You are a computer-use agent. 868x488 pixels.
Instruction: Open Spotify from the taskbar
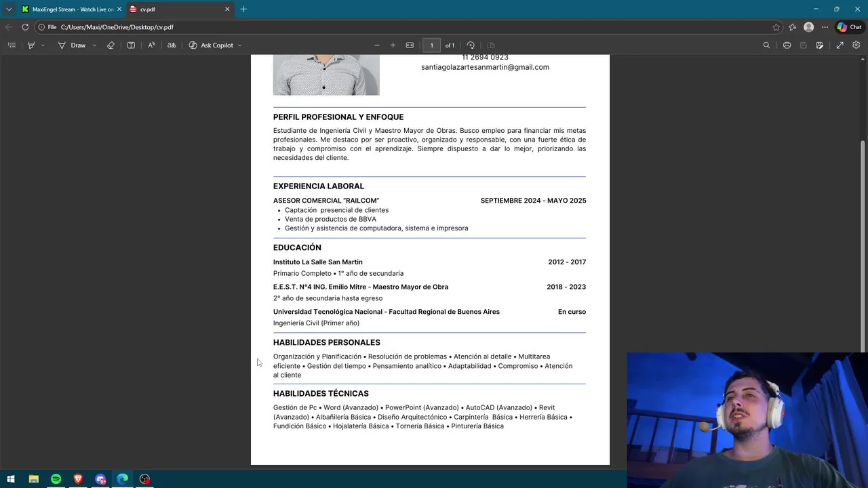[x=56, y=479]
